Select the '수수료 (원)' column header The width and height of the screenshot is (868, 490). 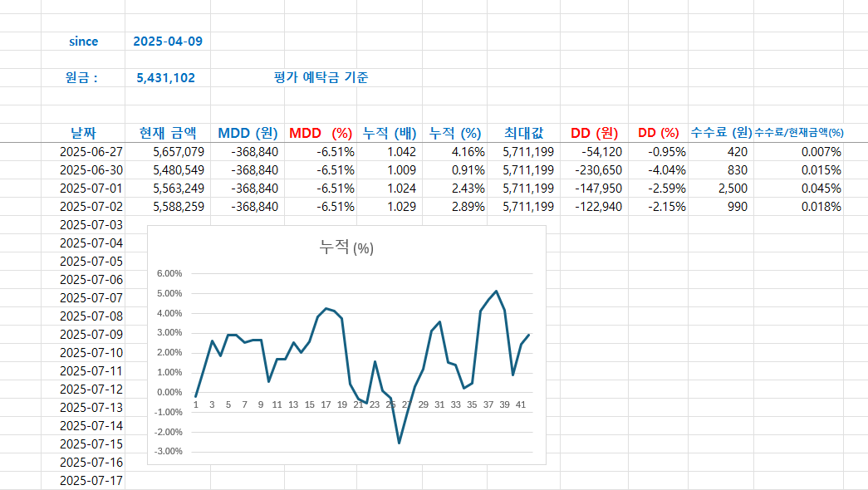point(721,133)
